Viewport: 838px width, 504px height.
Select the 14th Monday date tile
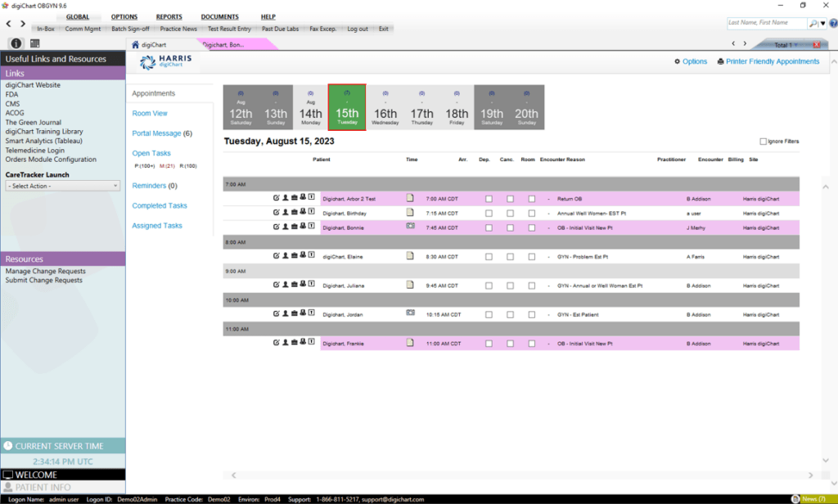pos(310,107)
